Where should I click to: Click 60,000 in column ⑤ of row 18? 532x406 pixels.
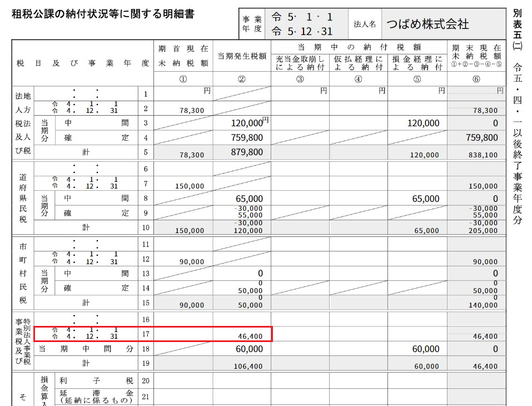pyautogui.click(x=426, y=349)
